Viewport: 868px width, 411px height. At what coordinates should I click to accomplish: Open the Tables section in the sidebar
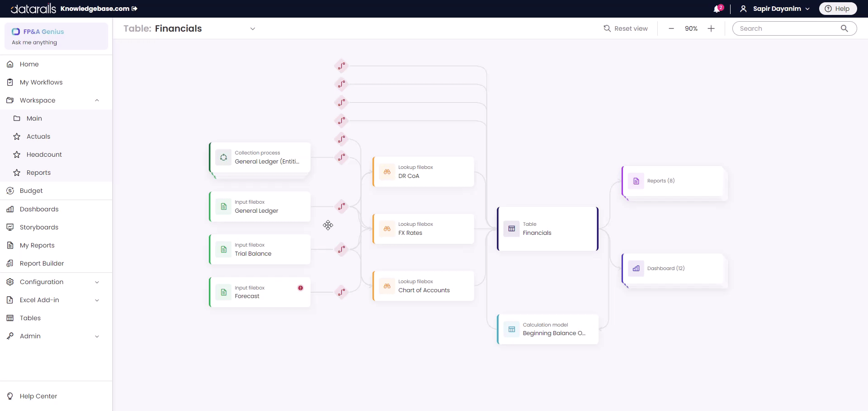pyautogui.click(x=30, y=318)
